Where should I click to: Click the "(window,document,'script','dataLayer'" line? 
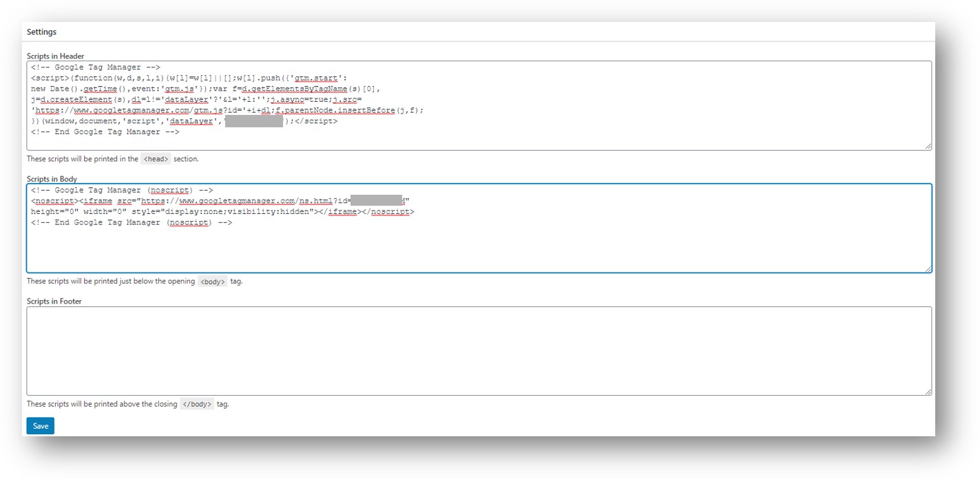point(185,121)
